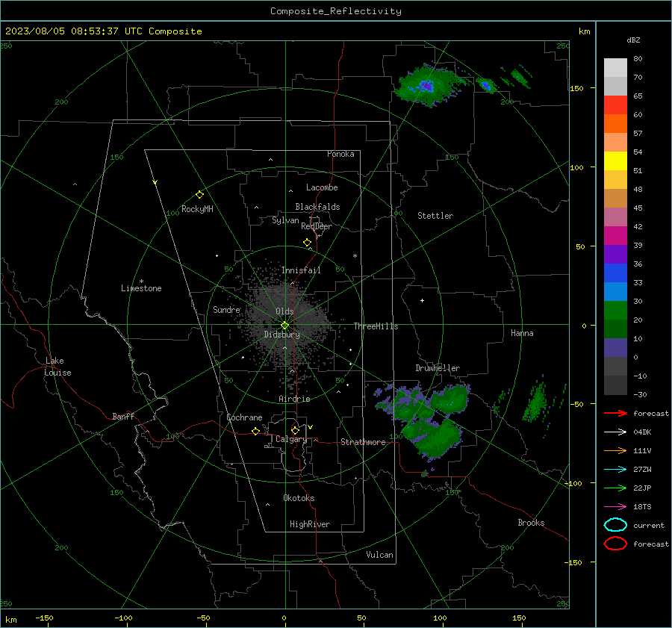Screen dimensions: 672x628
Task: Select the blue 33-36 dBZ swatch
Action: (615, 273)
